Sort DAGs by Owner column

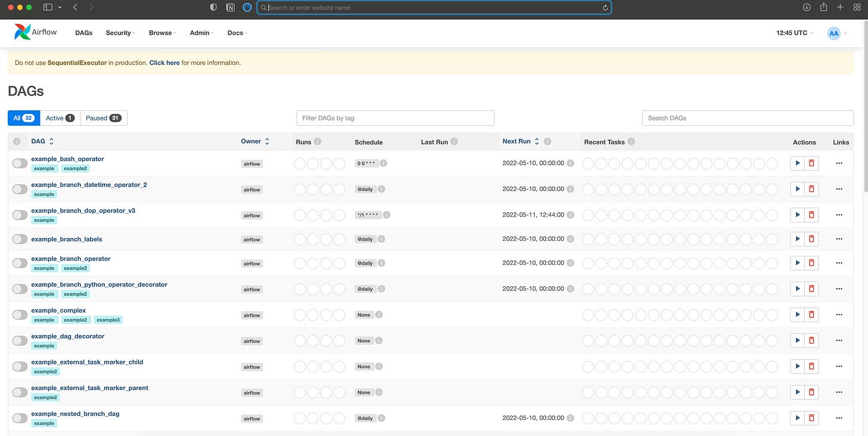pyautogui.click(x=266, y=141)
